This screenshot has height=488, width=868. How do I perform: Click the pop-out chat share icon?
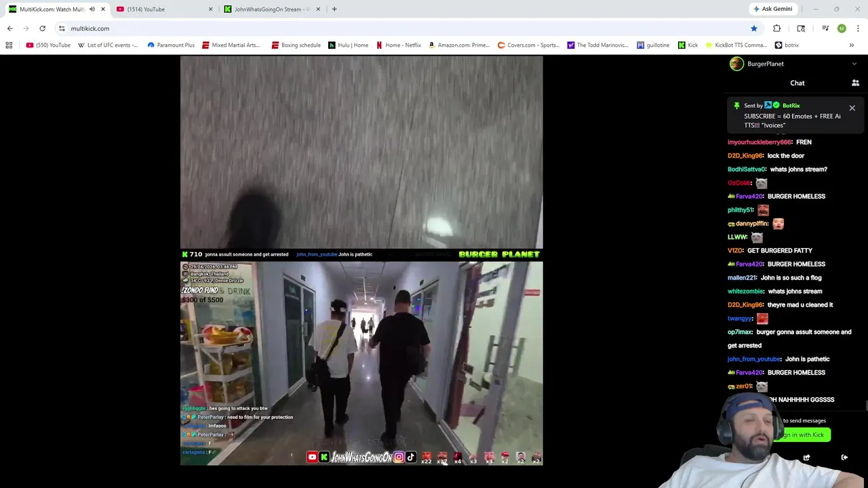(x=806, y=457)
